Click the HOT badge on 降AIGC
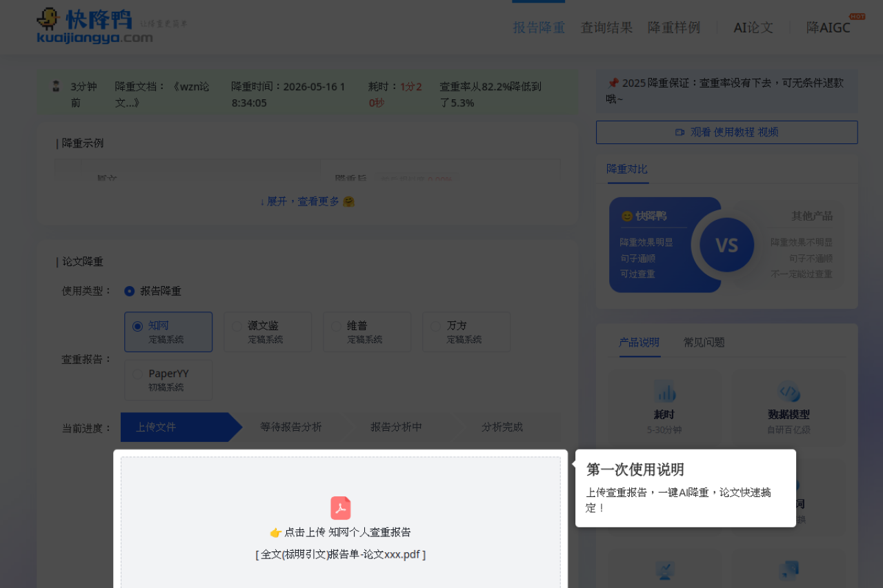The image size is (883, 588). (x=857, y=16)
